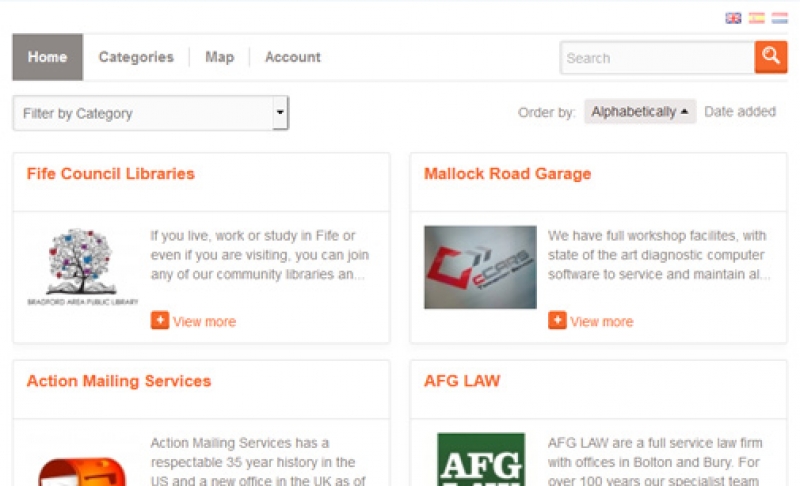Screen dimensions: 800x486
Task: Open the Mallock Road Garage title link
Action: tap(508, 174)
